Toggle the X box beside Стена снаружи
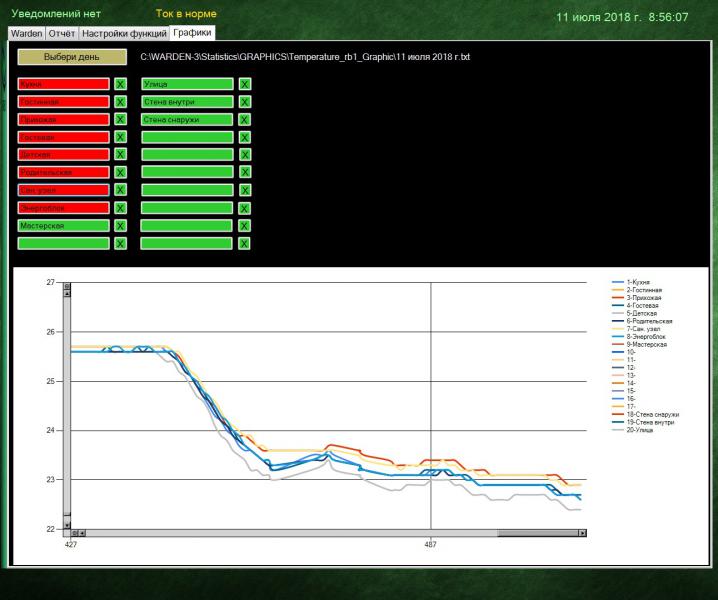Image resolution: width=718 pixels, height=600 pixels. click(x=245, y=120)
